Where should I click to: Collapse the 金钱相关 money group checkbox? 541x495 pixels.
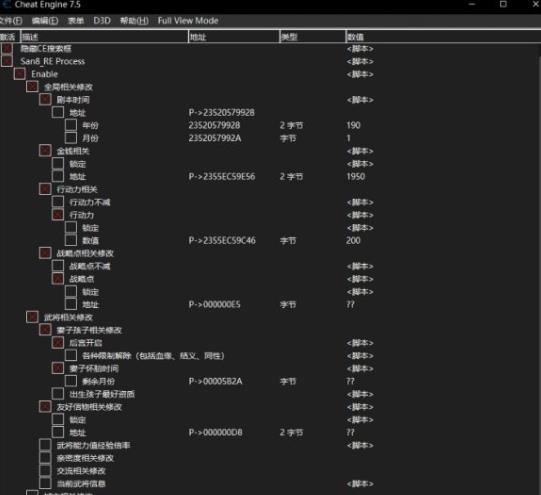click(45, 150)
